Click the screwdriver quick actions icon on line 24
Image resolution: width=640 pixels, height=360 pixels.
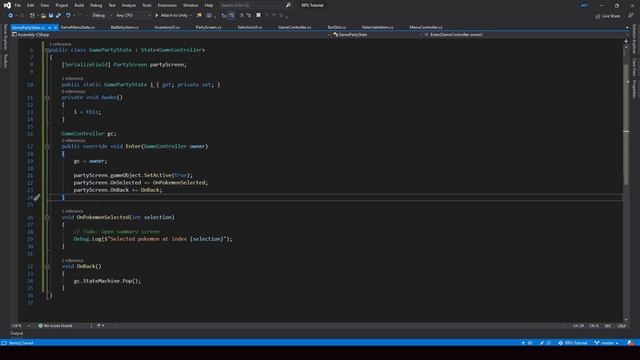pyautogui.click(x=37, y=198)
